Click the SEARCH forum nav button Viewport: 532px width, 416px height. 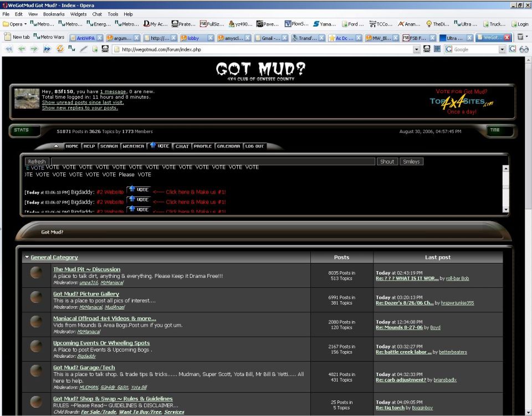pos(109,146)
